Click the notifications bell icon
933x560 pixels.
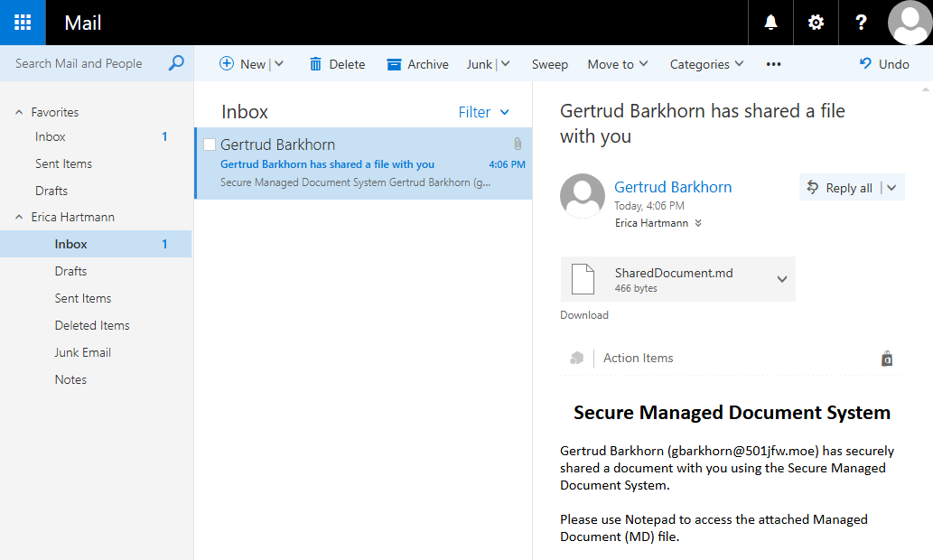click(770, 22)
